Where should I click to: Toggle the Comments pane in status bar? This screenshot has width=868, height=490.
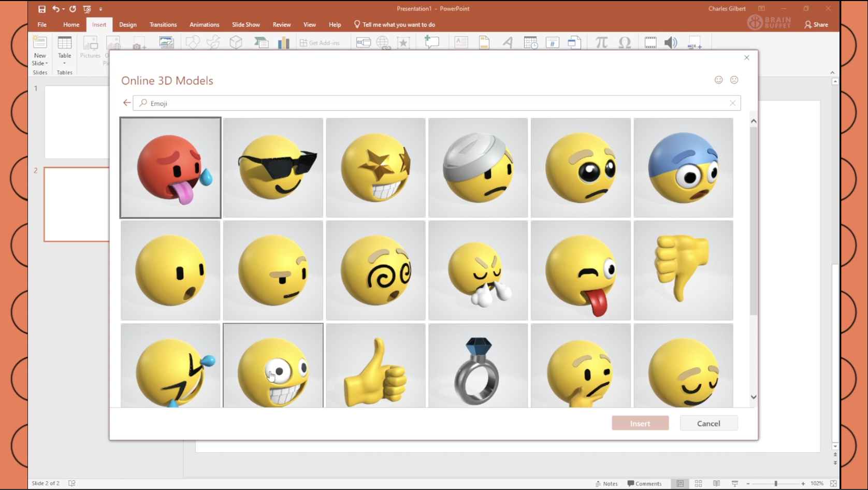pyautogui.click(x=644, y=483)
